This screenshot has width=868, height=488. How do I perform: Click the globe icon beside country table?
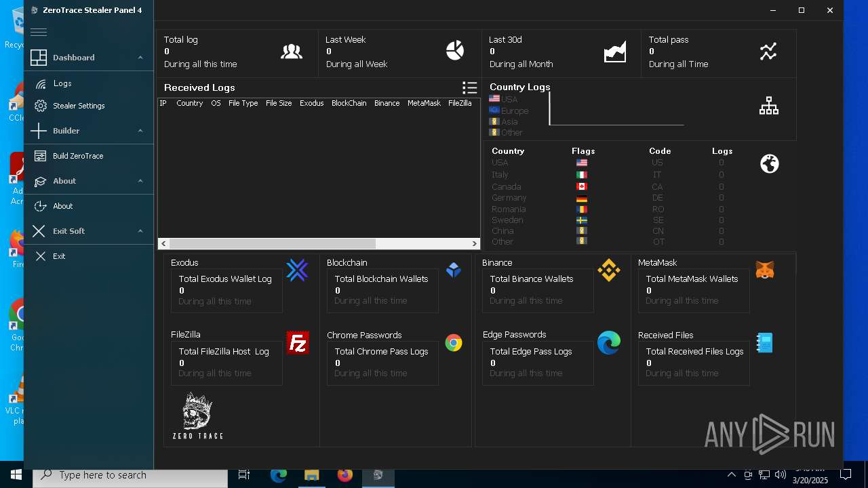[x=770, y=163]
